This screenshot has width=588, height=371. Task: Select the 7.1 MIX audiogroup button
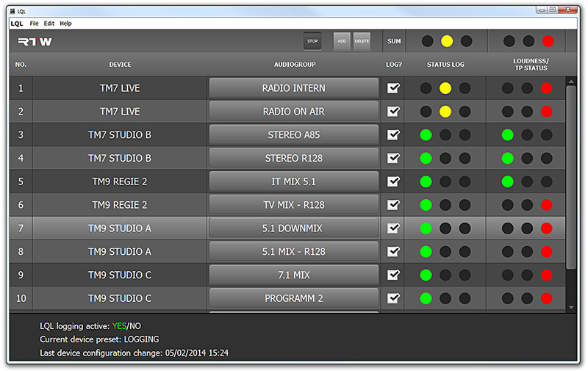coord(293,275)
